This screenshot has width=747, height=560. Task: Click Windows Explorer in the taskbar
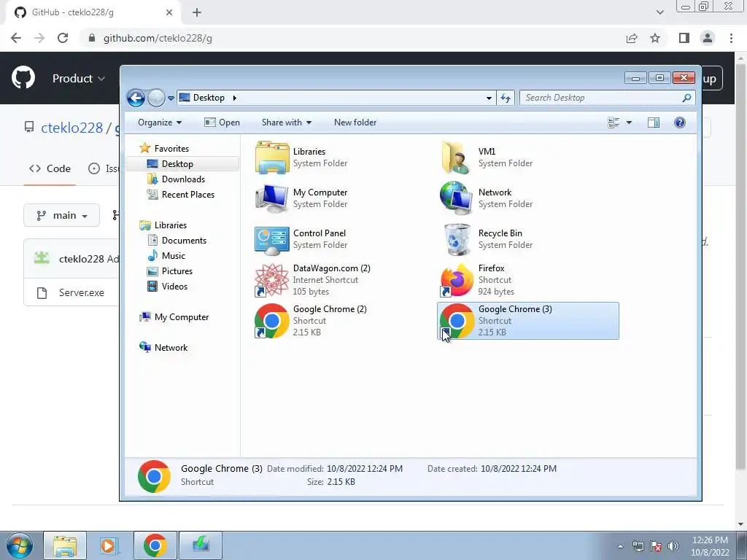(65, 545)
